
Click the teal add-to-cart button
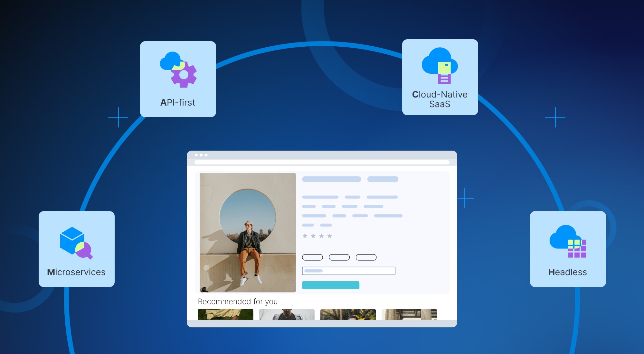point(331,285)
